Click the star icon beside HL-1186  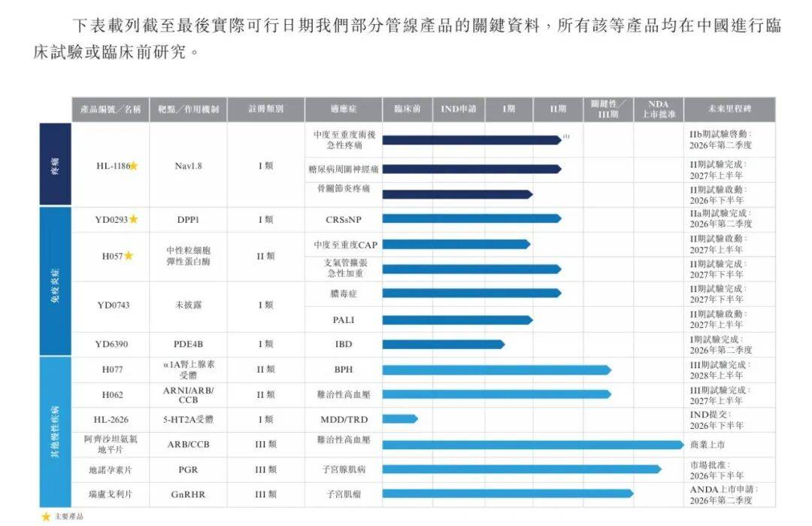click(x=135, y=166)
